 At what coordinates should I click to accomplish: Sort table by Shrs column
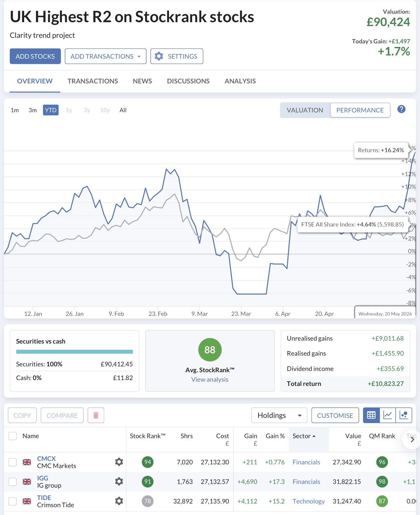point(187,436)
